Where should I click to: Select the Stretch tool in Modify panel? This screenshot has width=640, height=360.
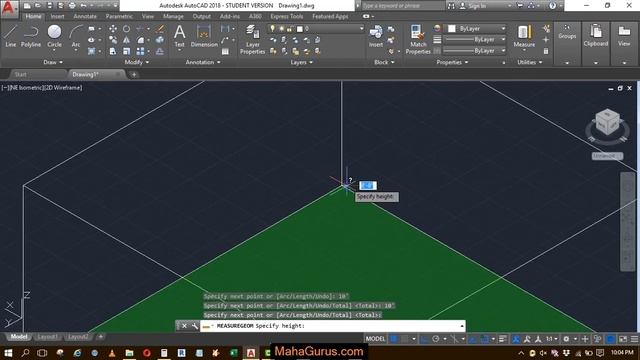click(113, 51)
